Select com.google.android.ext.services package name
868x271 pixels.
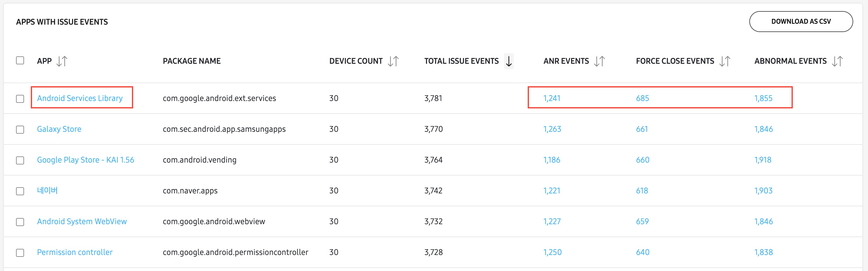219,98
